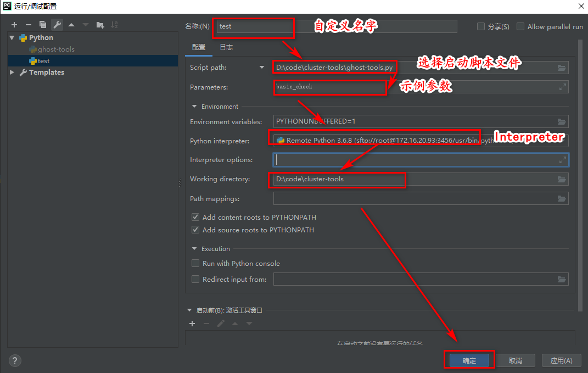Browse Redirect input file icon
This screenshot has height=373, width=588.
tap(562, 279)
